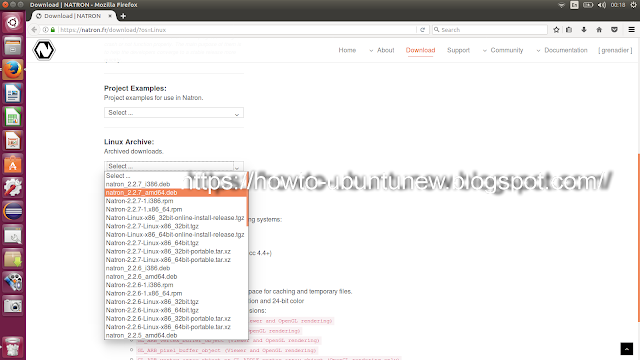The height and width of the screenshot is (360, 640).
Task: Select natron_2.2.7_amd64.deb from the list
Action: [176, 193]
